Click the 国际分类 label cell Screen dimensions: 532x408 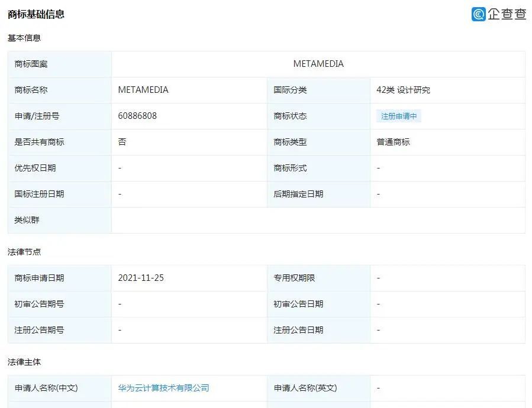pyautogui.click(x=318, y=90)
